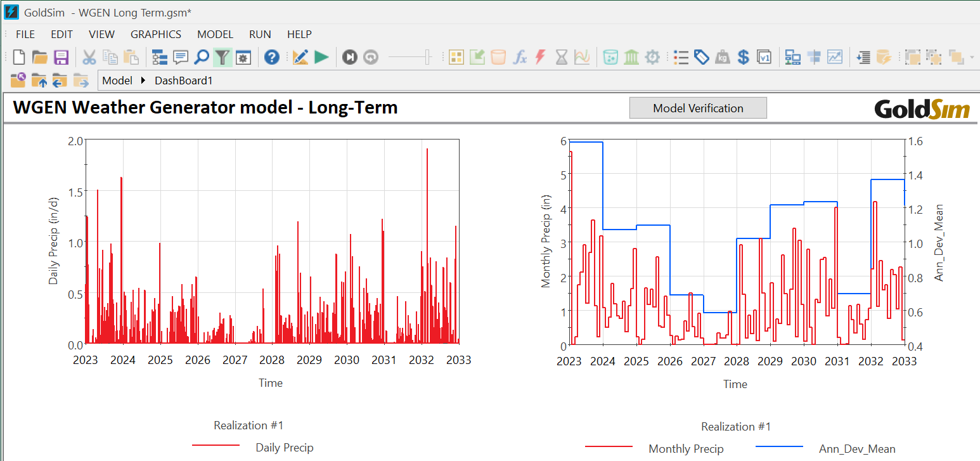
Task: Save the model with the floppy disk icon
Action: pos(61,57)
